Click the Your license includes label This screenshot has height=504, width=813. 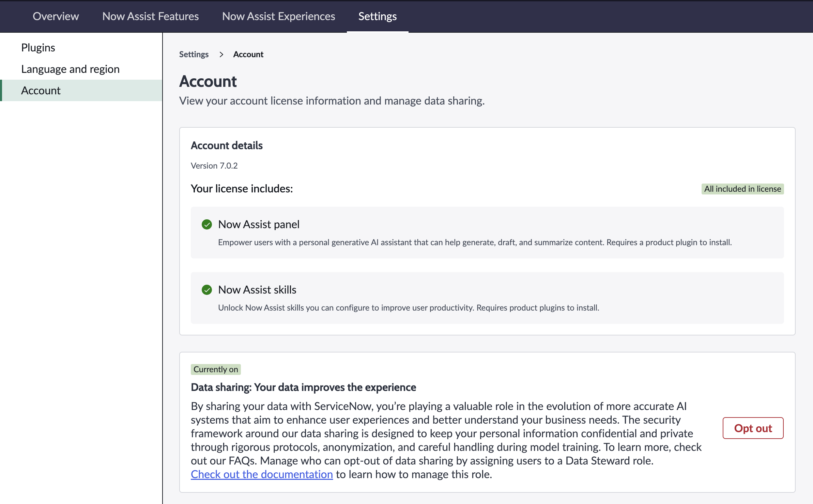click(242, 189)
